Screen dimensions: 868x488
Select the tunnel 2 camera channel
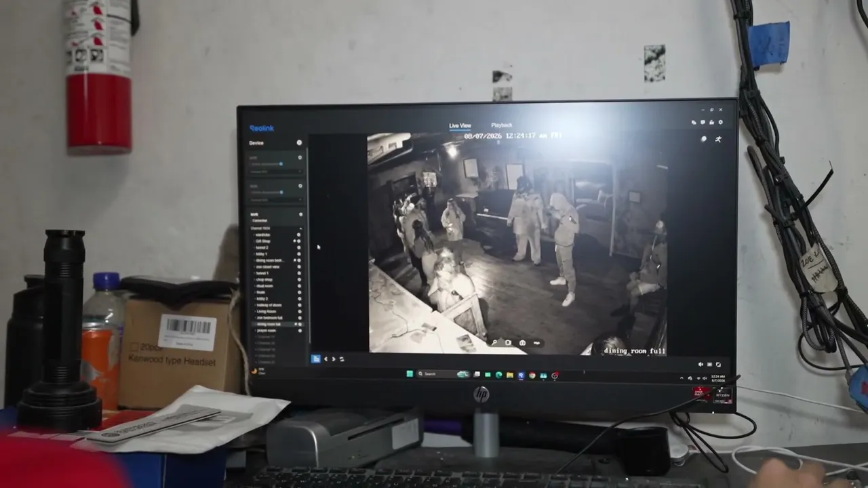(262, 247)
